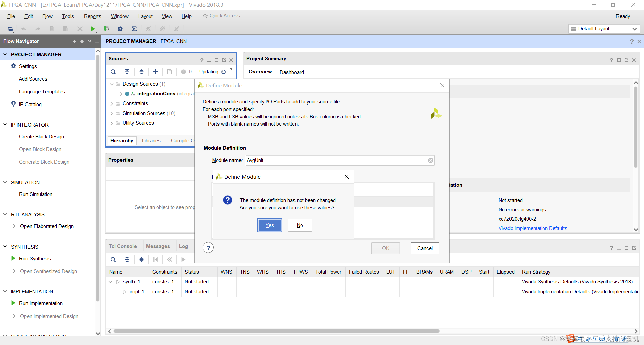Expand all in Flow Navigator header
644x345 pixels.
pos(82,41)
